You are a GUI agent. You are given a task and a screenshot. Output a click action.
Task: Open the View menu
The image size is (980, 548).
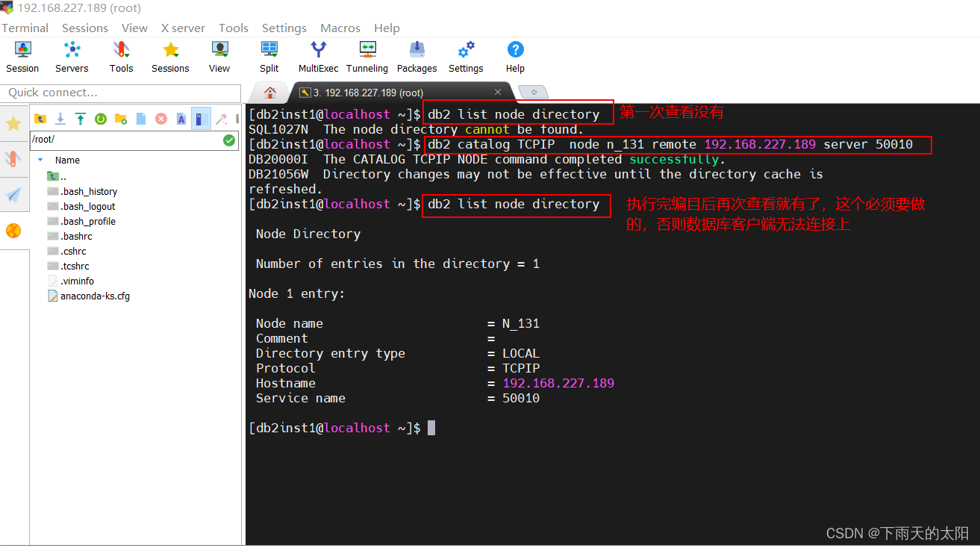click(134, 28)
